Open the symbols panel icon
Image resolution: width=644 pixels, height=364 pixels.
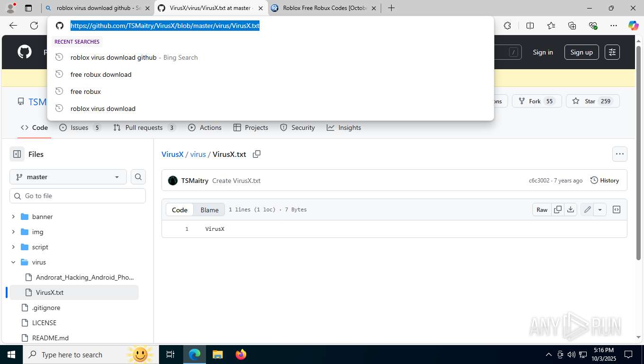pos(617,209)
